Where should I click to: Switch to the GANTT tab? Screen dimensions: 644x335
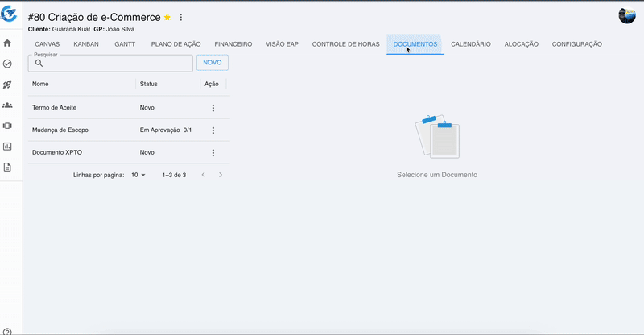click(125, 44)
